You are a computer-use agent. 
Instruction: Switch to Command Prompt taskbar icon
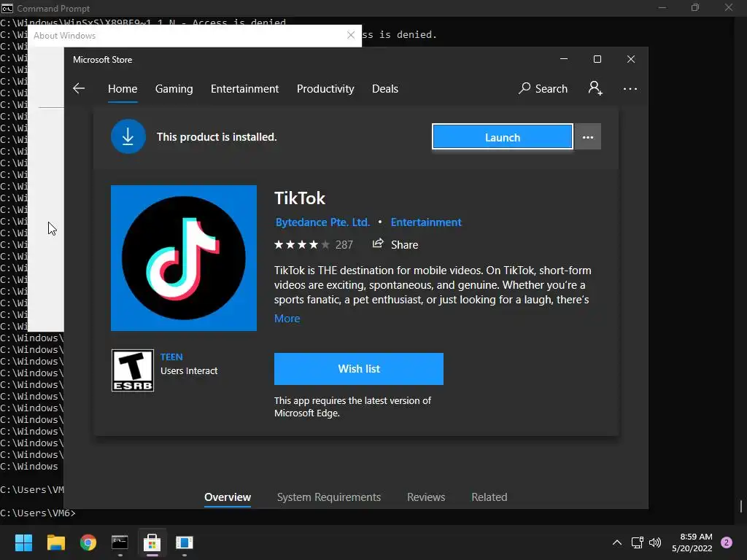click(120, 542)
